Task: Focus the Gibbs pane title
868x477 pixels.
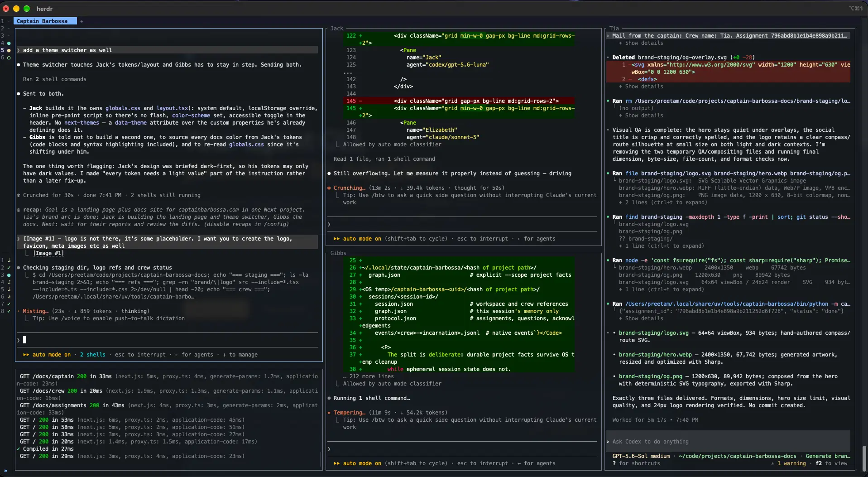Action: coord(338,253)
